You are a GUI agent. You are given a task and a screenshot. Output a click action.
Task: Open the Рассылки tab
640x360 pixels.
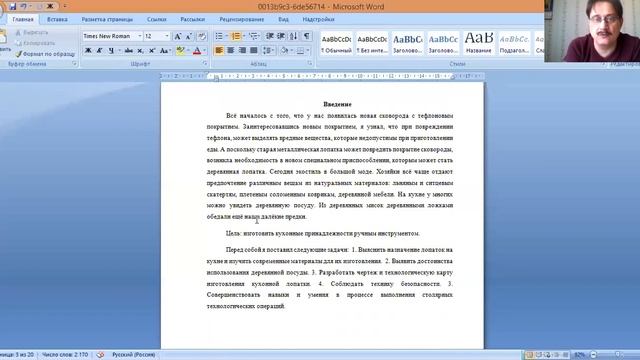193,19
